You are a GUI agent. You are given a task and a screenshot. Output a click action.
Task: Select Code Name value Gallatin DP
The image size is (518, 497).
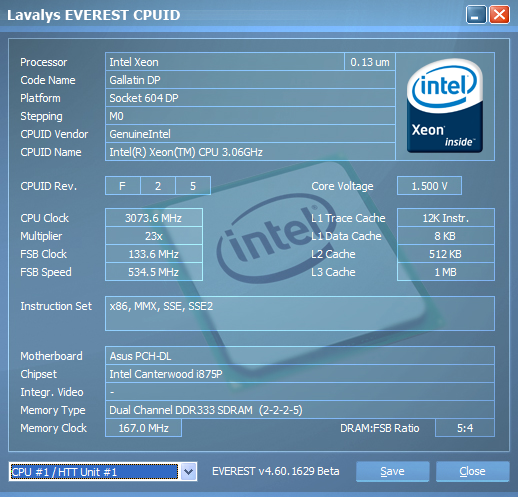coord(250,80)
